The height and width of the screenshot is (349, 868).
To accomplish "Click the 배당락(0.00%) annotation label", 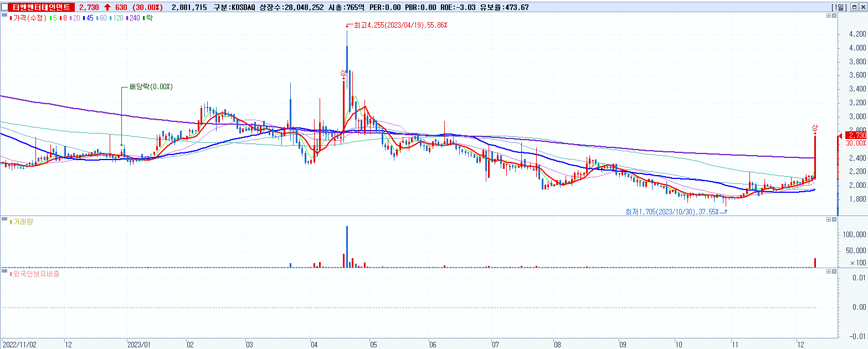I will (x=151, y=87).
